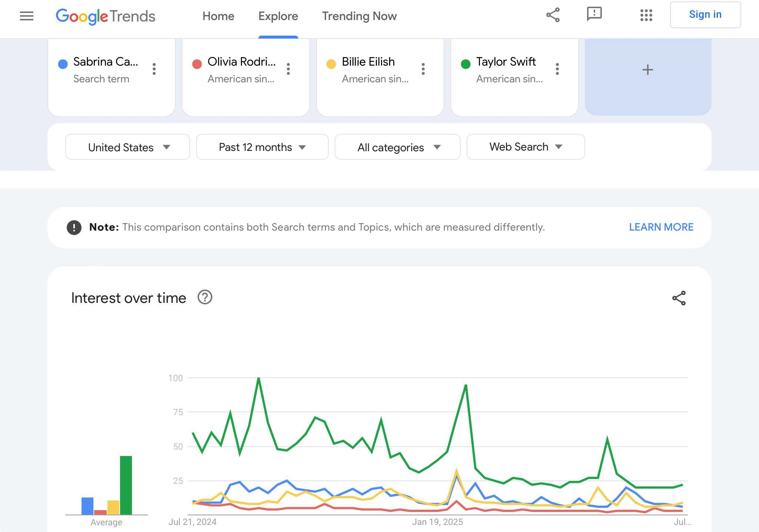Open the hamburger main menu
This screenshot has height=532, width=759.
[x=27, y=16]
